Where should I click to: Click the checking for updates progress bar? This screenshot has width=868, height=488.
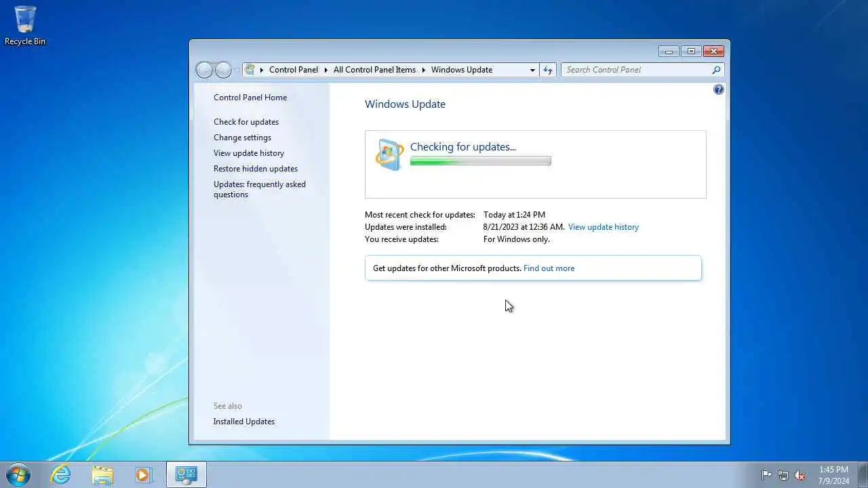click(481, 161)
